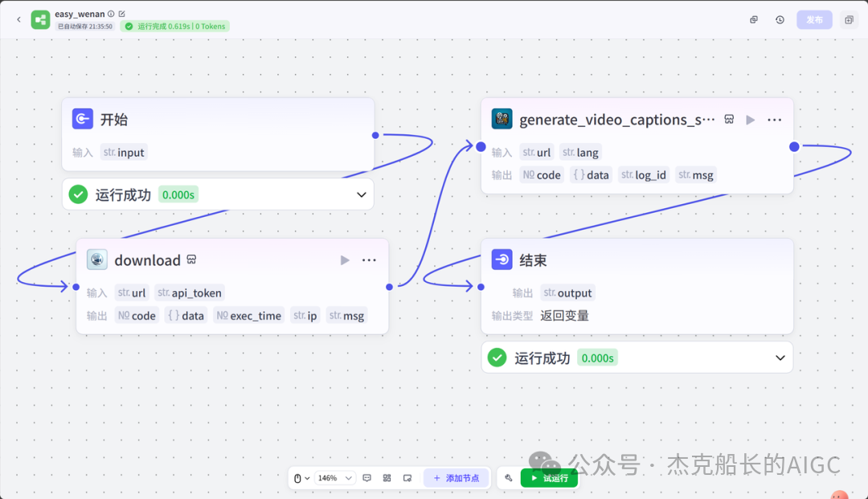Run generate_video_captions node with play icon

point(750,120)
